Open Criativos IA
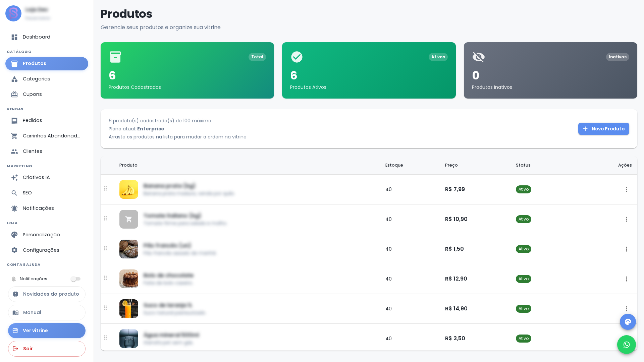The image size is (644, 362). pyautogui.click(x=47, y=178)
